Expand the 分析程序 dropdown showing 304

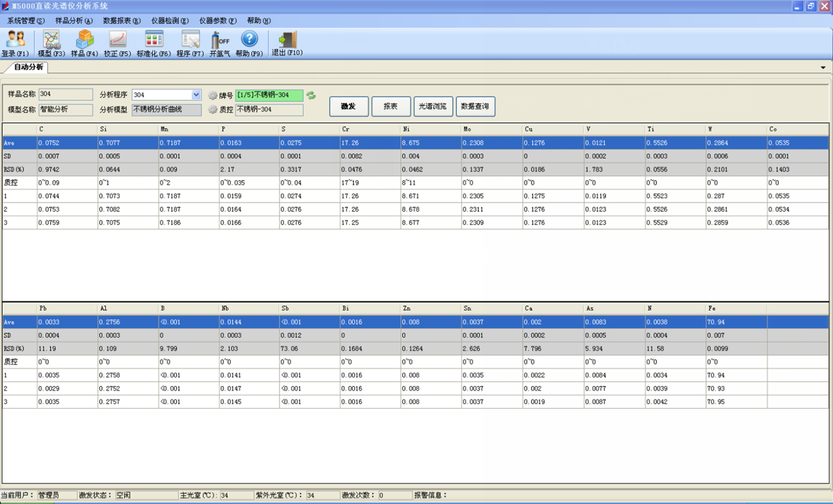click(196, 95)
